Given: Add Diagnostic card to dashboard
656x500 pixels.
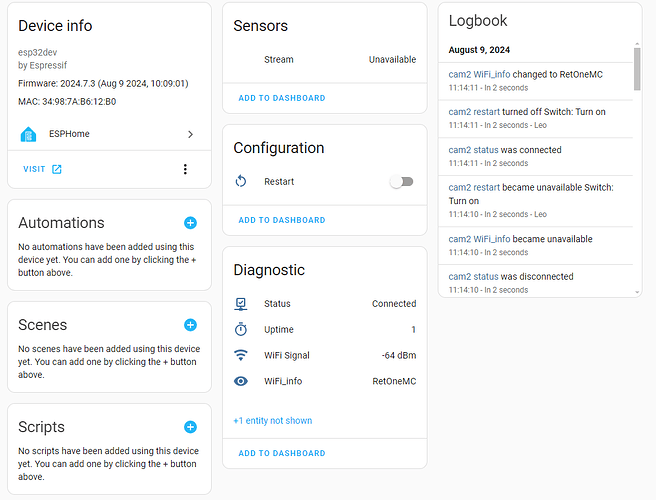Looking at the screenshot, I should click(x=281, y=453).
